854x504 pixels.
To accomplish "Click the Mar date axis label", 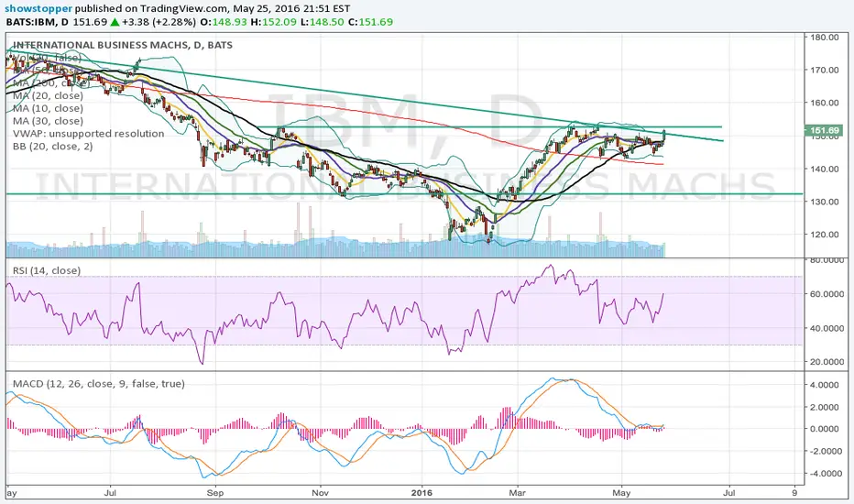I will 518,493.
